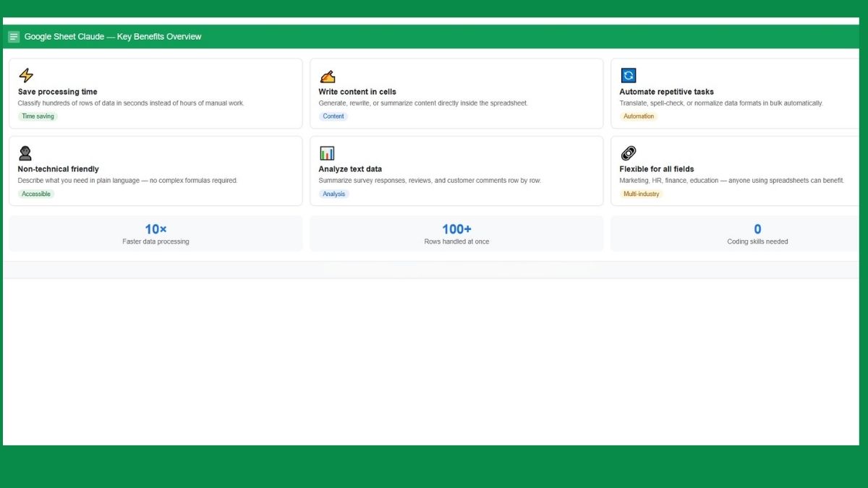This screenshot has width=868, height=488.
Task: Click the Automation tag
Action: click(x=639, y=116)
